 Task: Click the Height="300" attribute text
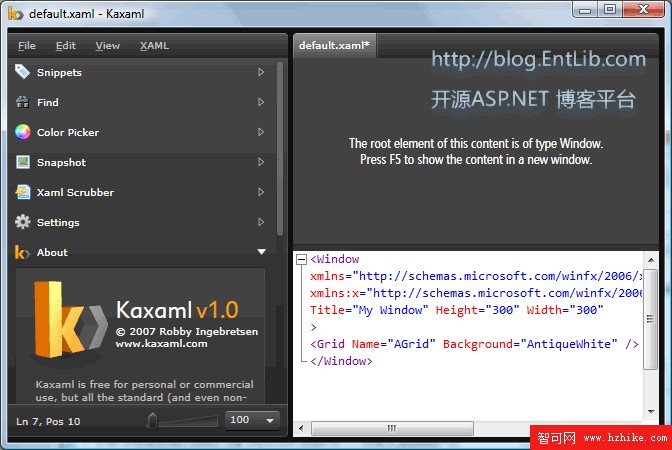477,310
